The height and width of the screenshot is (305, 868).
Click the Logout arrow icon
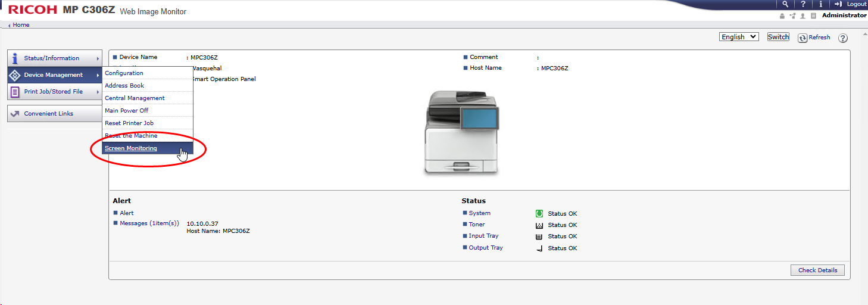[x=838, y=4]
